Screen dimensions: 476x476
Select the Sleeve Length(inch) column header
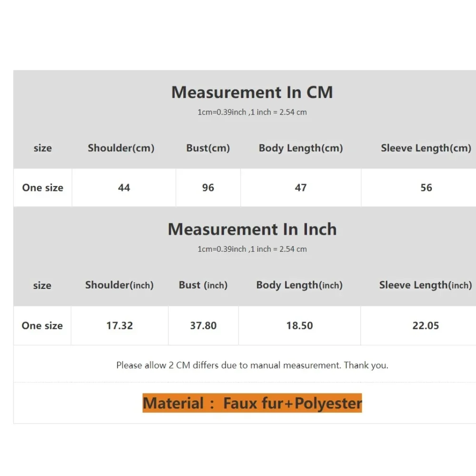coord(425,285)
